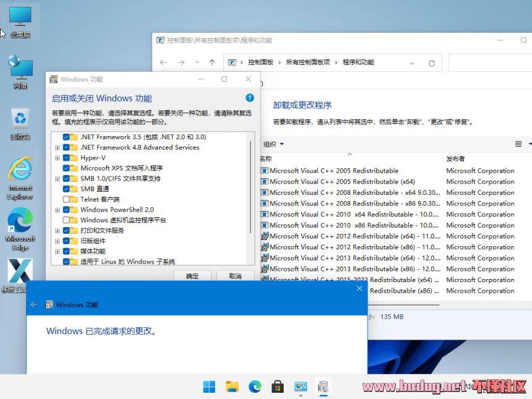The image size is (532, 399).
Task: Expand 媒体功能 tree node
Action: tap(58, 251)
